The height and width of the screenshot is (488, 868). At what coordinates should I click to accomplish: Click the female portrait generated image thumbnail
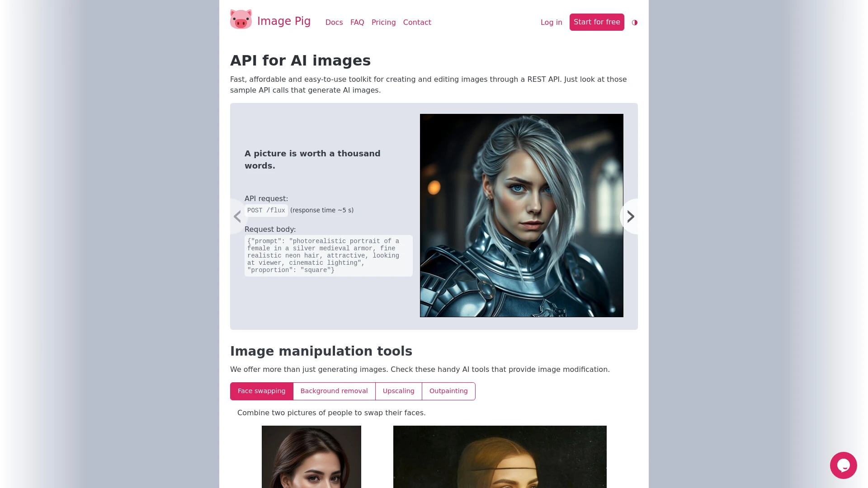[522, 216]
